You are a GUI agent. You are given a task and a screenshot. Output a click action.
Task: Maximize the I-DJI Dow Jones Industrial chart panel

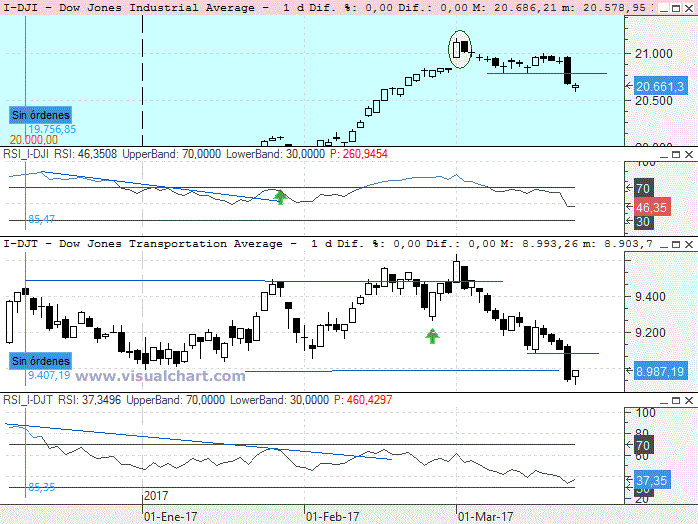pos(676,8)
